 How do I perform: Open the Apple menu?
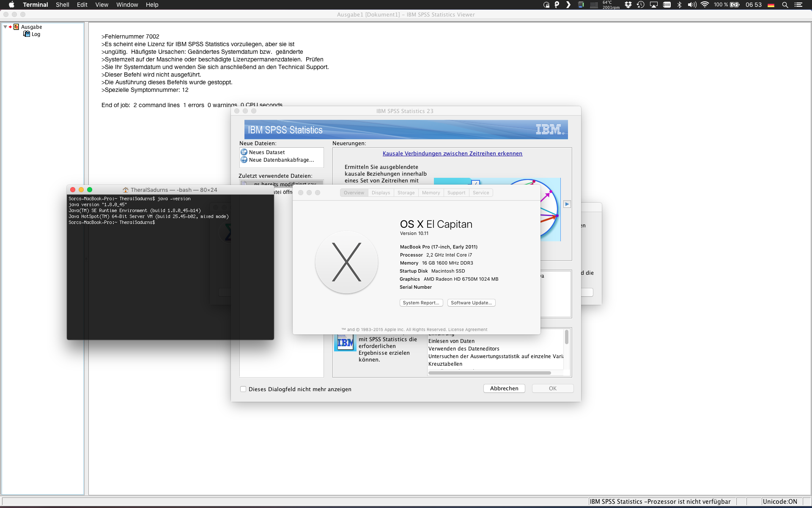pos(11,5)
